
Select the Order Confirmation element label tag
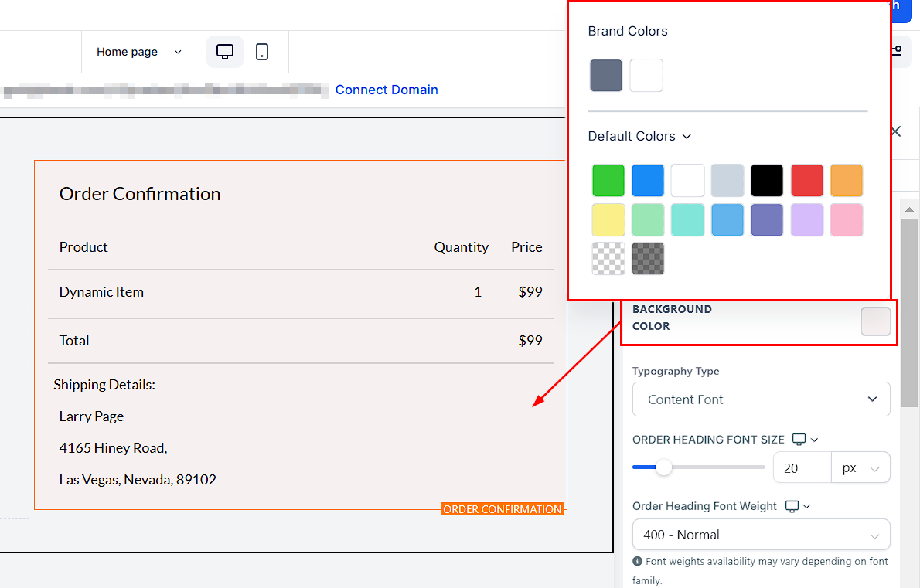(x=503, y=509)
